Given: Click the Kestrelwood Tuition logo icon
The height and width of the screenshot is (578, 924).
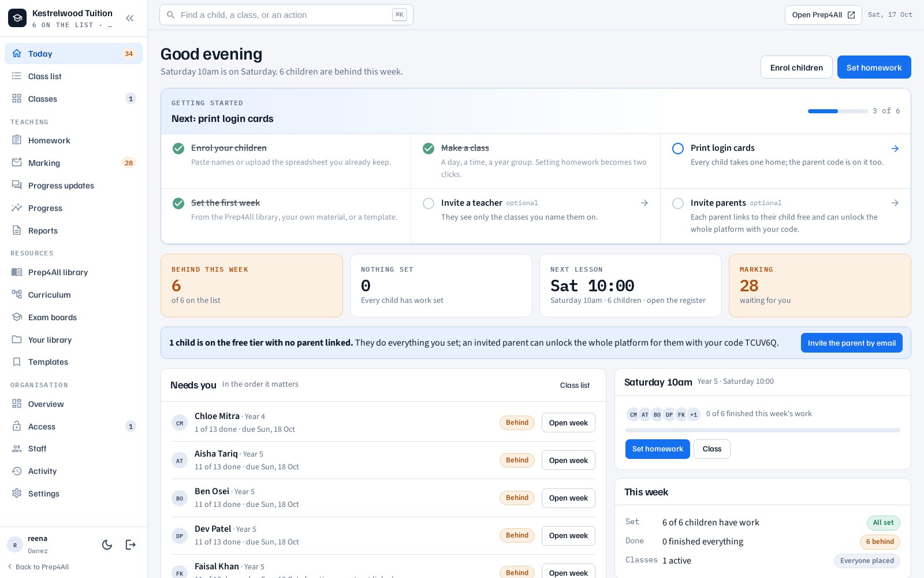Looking at the screenshot, I should (17, 18).
